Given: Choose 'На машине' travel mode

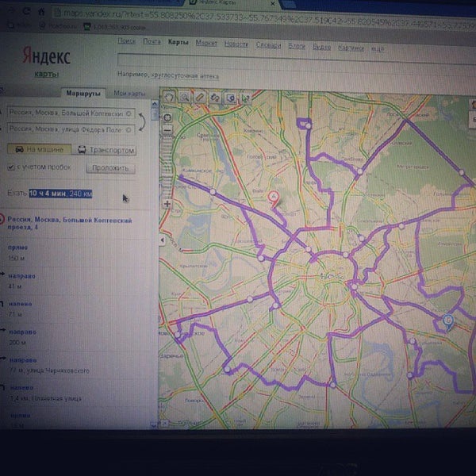Looking at the screenshot, I should click(x=39, y=149).
